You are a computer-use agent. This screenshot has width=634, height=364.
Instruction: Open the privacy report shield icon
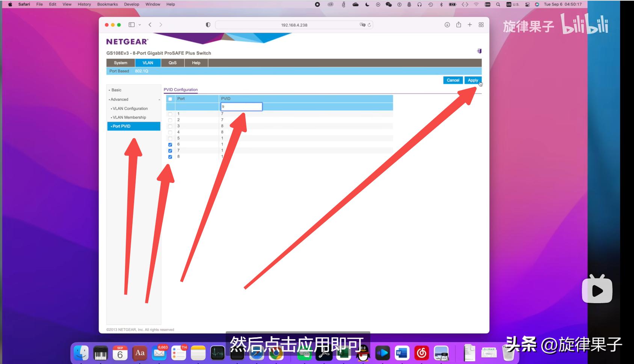click(208, 25)
